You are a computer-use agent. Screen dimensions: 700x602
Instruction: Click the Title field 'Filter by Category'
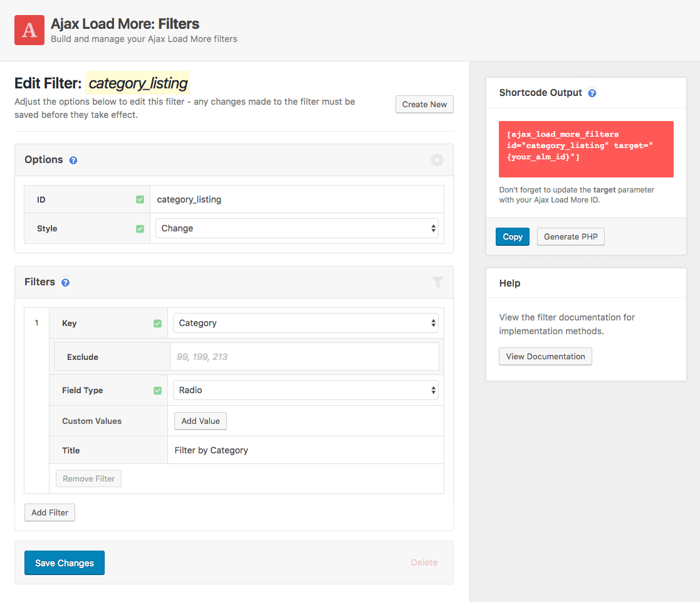tap(305, 450)
